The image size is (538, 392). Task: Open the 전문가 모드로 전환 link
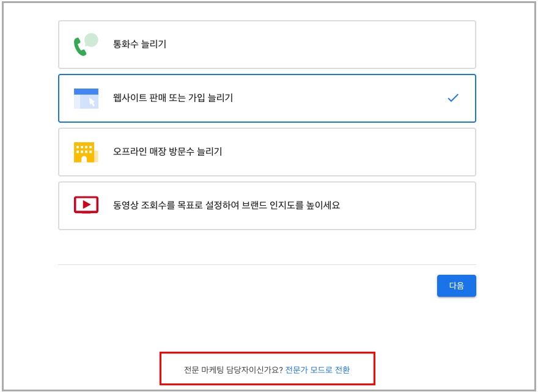point(317,370)
